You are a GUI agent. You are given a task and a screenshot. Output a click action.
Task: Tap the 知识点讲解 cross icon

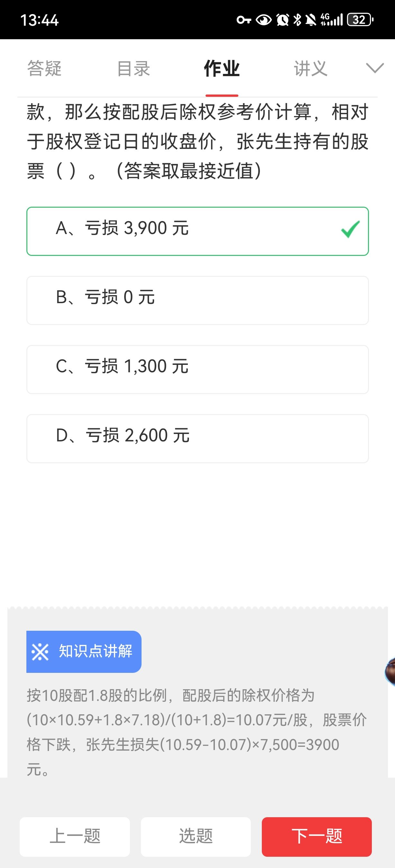(x=40, y=652)
